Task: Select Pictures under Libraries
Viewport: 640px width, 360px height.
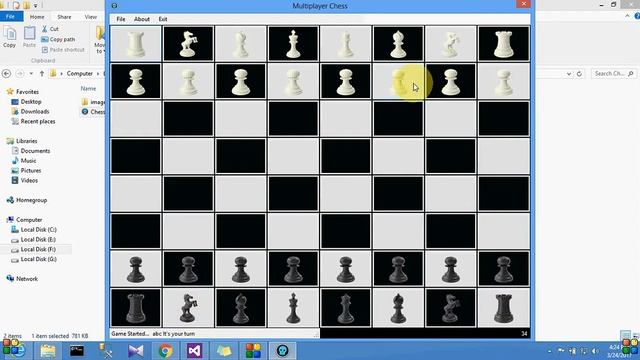Action: (27, 170)
